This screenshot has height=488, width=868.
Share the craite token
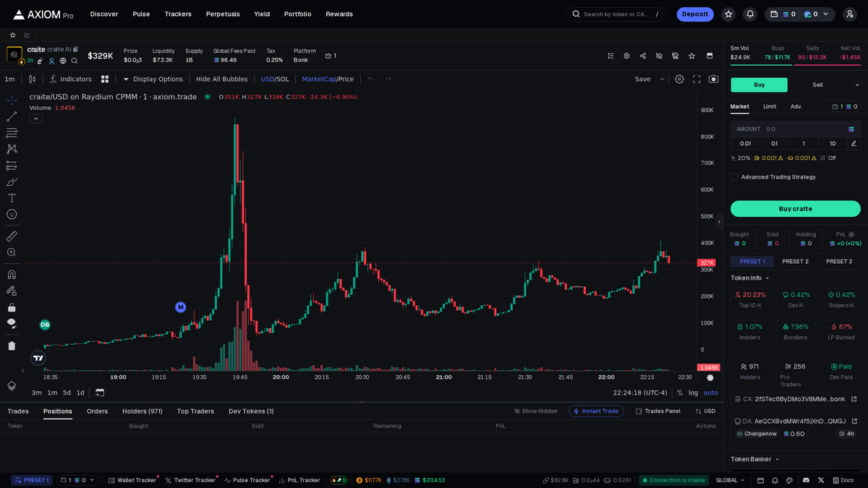pyautogui.click(x=643, y=56)
